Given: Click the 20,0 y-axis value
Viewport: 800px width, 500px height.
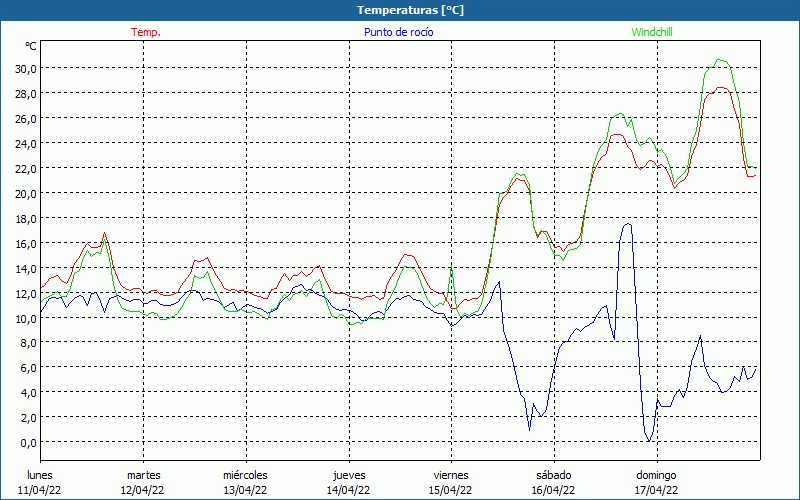Looking at the screenshot, I should coord(26,193).
